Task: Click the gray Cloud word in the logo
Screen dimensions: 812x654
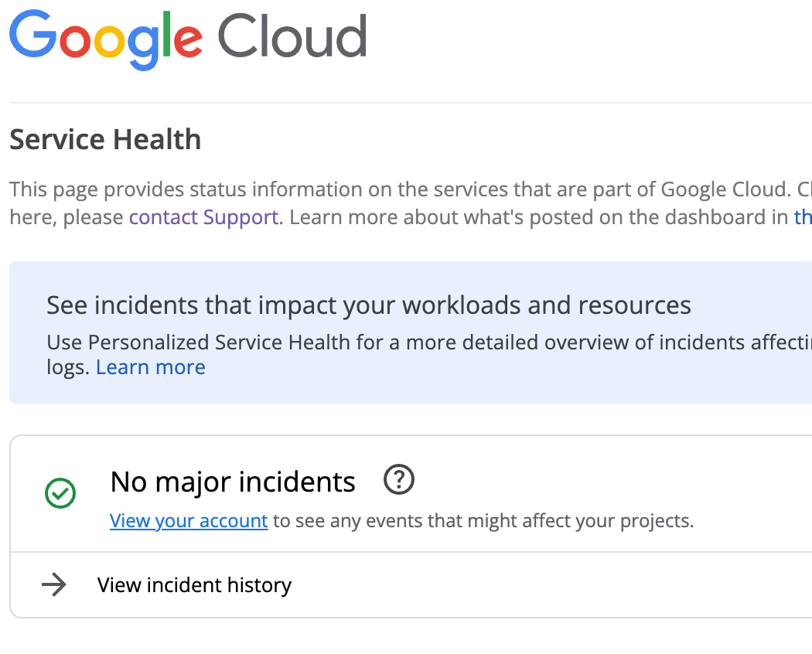Action: point(292,37)
